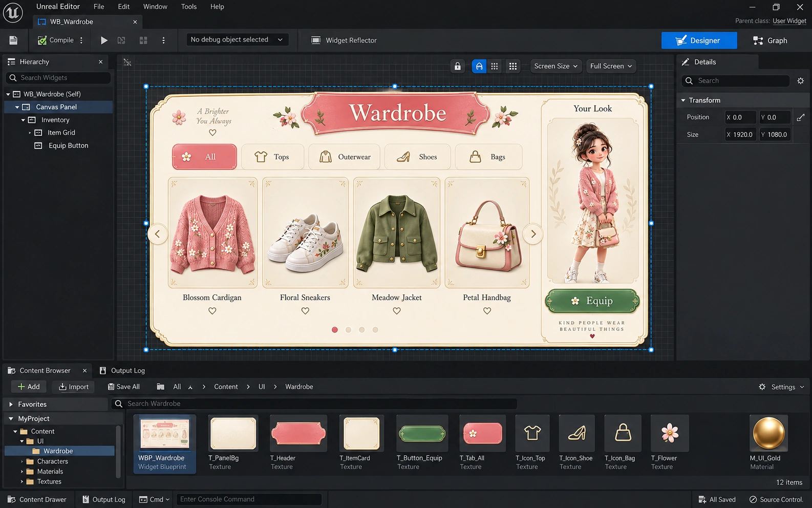Switch to Graph mode
812x508 pixels.
click(x=770, y=40)
